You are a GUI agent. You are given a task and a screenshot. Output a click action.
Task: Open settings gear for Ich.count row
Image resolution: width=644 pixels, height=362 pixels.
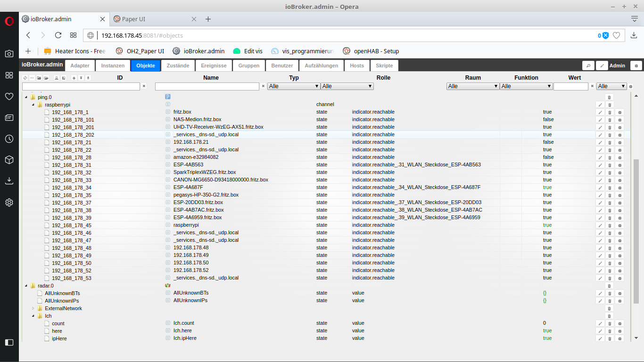click(620, 323)
